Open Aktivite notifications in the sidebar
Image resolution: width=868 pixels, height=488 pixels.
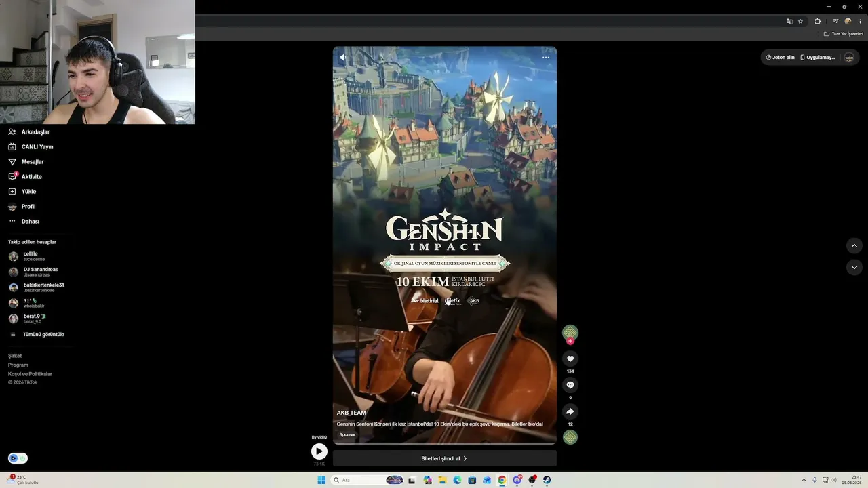click(x=25, y=177)
